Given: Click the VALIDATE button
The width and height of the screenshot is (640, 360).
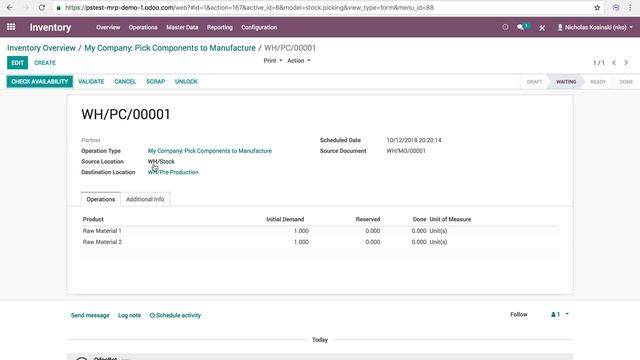Looking at the screenshot, I should (91, 82).
